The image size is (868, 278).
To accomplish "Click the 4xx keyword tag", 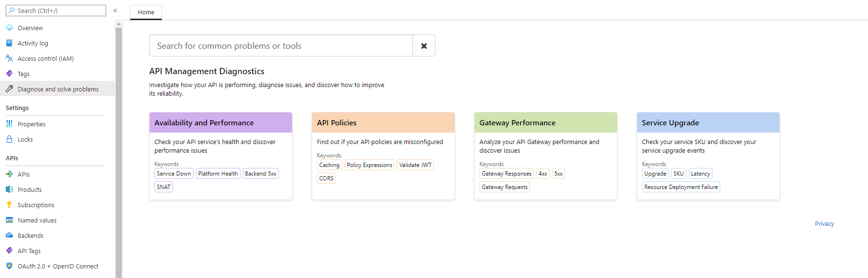I will click(x=543, y=174).
